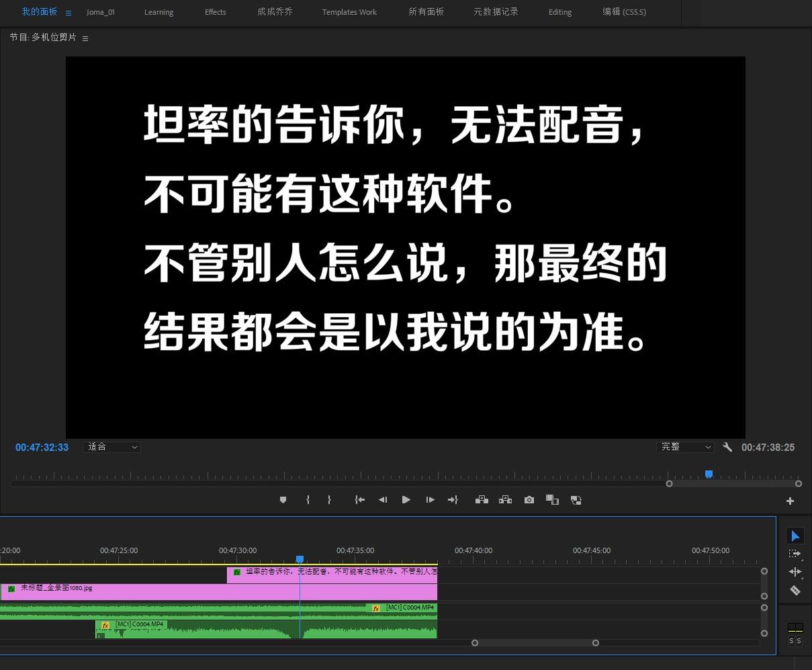Viewport: 812px width, 670px height.
Task: Switch to the Editing workspace tab
Action: click(559, 11)
